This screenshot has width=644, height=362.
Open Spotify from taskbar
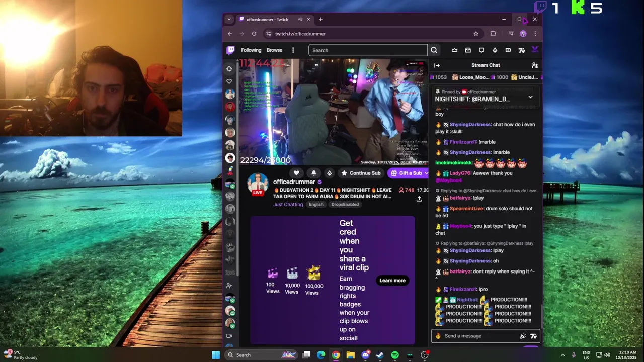click(395, 355)
